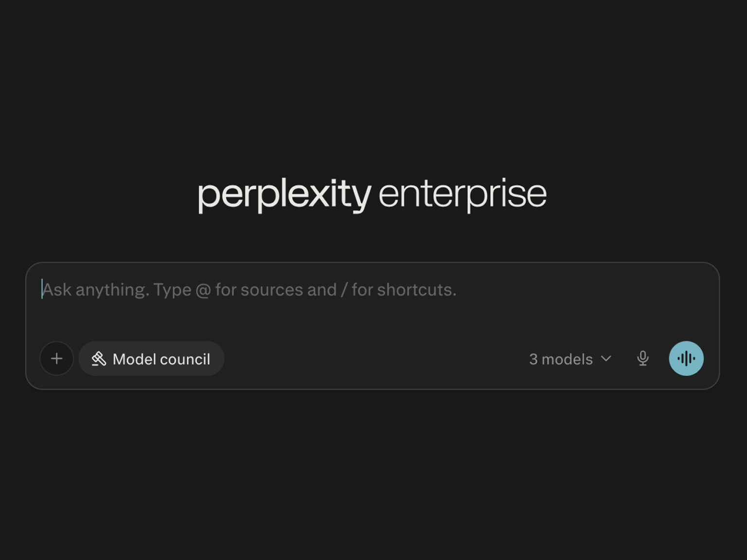Click the 3 models text
The height and width of the screenshot is (560, 747).
[x=561, y=359]
